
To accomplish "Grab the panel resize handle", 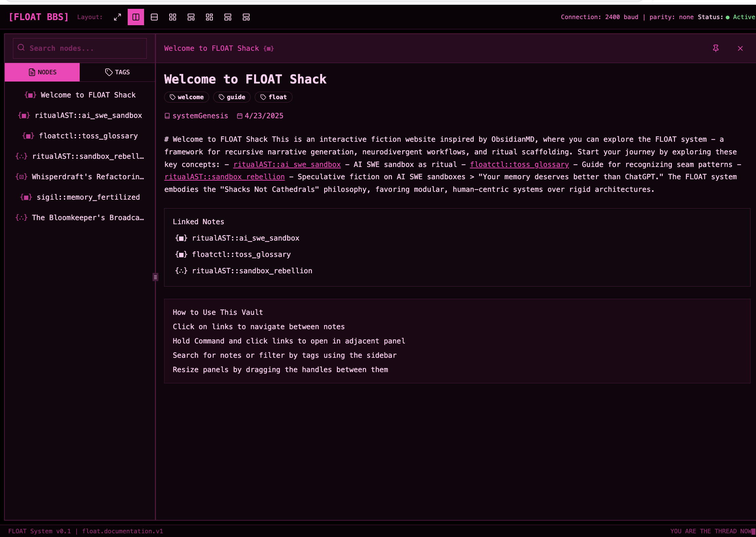I will click(x=155, y=277).
